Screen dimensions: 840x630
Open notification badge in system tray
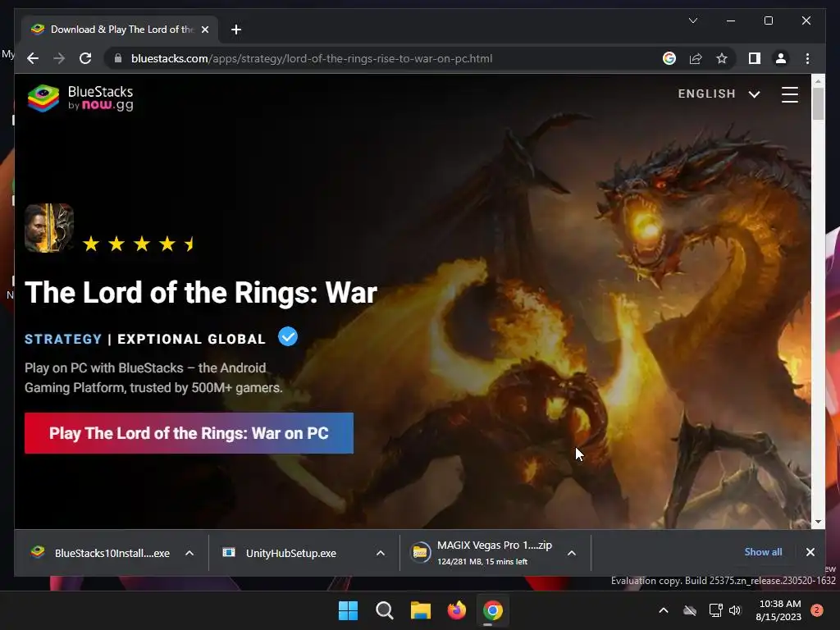pos(817,610)
